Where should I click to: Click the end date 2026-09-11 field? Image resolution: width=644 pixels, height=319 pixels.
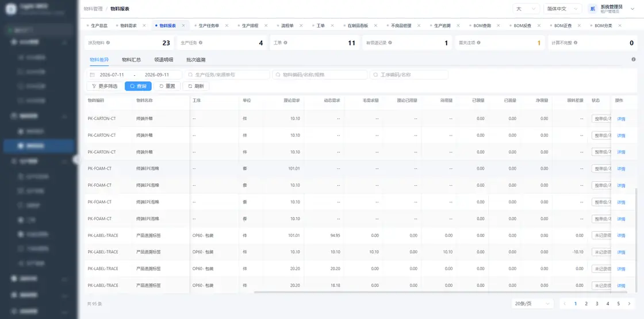click(x=157, y=75)
